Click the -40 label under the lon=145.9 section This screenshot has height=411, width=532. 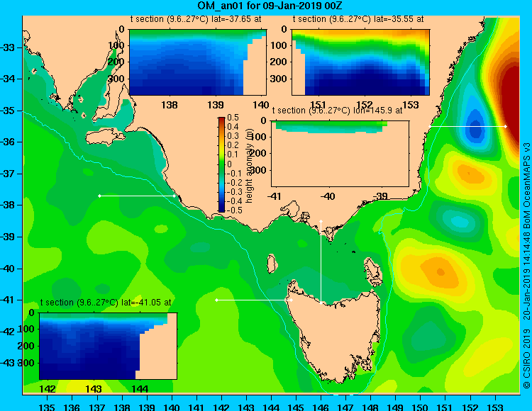tap(328, 196)
